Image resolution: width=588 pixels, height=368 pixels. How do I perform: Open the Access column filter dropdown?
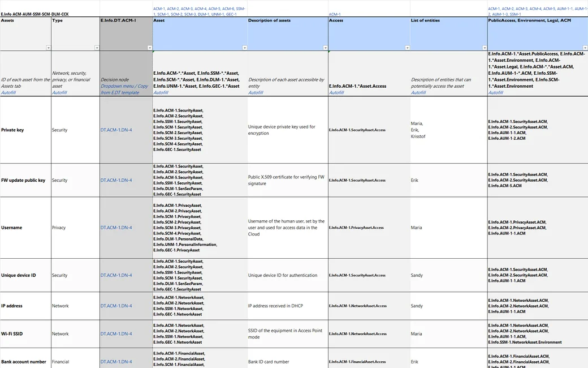point(407,48)
